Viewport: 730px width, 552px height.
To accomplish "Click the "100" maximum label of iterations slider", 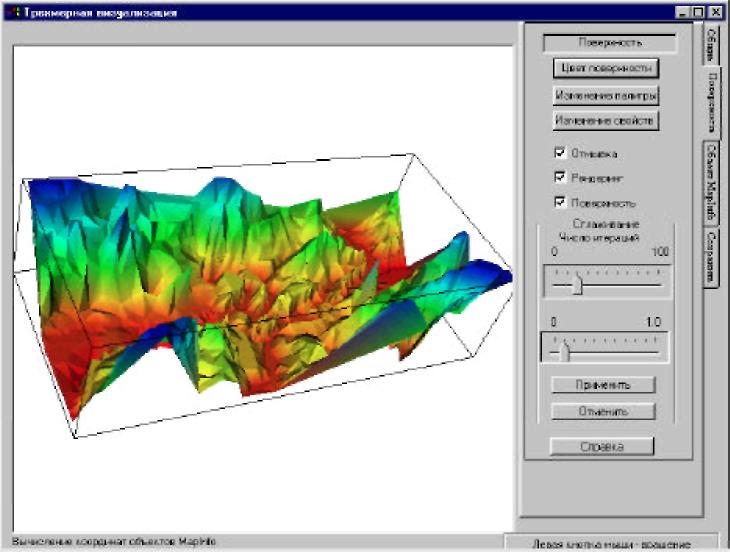I will click(x=660, y=252).
